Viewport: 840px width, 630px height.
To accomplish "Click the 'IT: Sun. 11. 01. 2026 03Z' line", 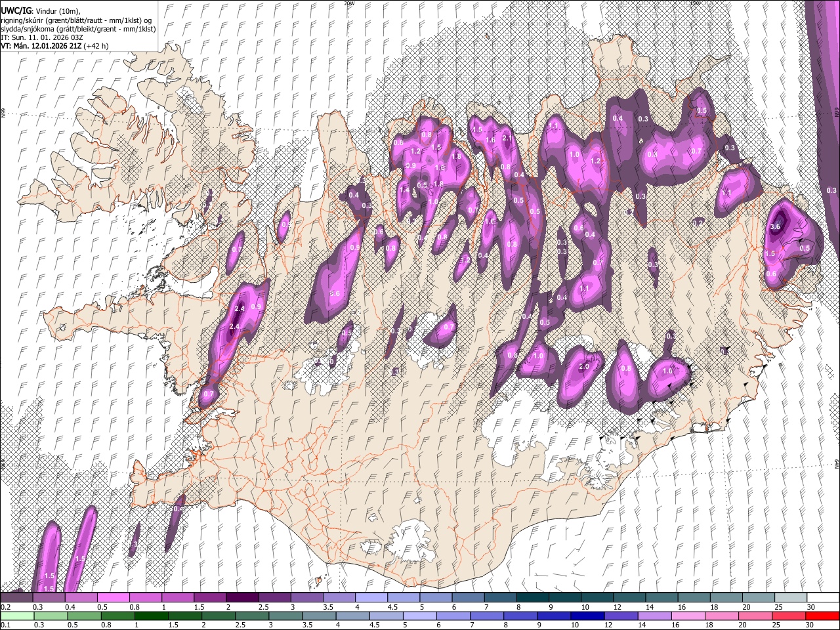I will 41,37.
